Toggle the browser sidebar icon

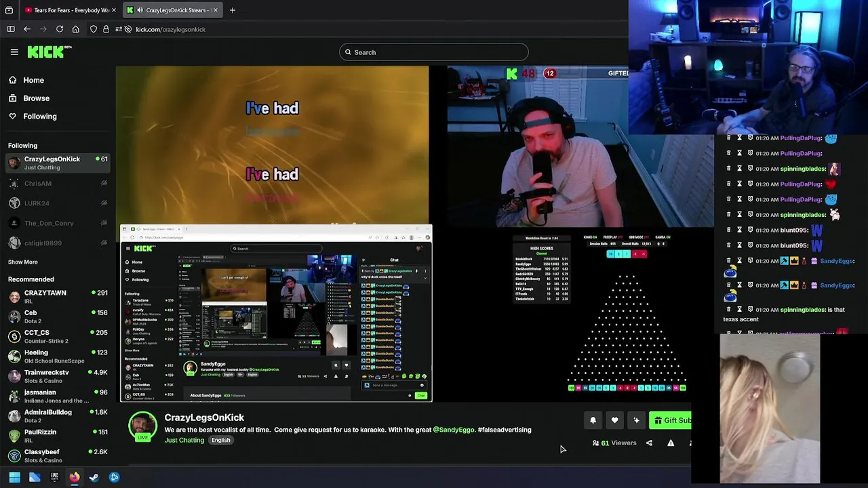[11, 29]
